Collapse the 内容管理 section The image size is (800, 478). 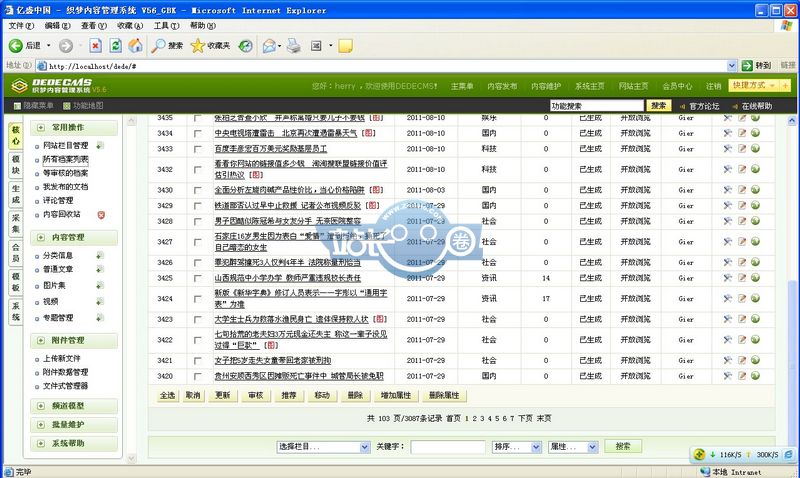click(41, 237)
